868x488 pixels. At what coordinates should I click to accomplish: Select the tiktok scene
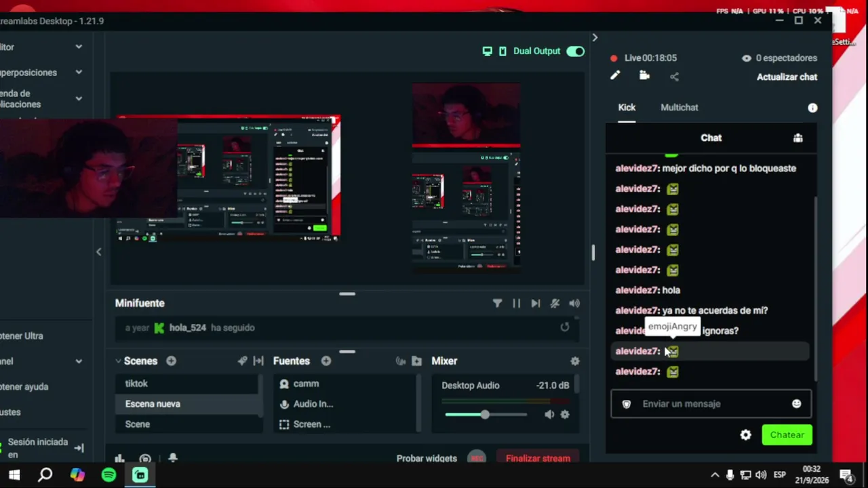coord(189,384)
